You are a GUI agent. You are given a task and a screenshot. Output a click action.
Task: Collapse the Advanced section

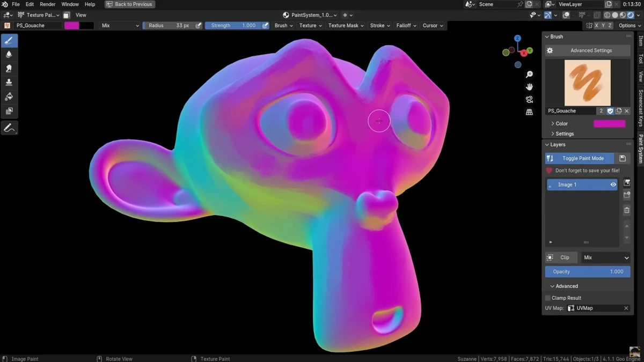(x=563, y=286)
